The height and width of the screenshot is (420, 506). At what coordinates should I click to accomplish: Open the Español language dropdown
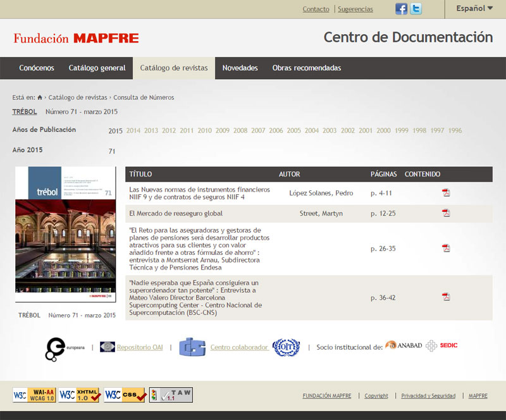coord(474,8)
